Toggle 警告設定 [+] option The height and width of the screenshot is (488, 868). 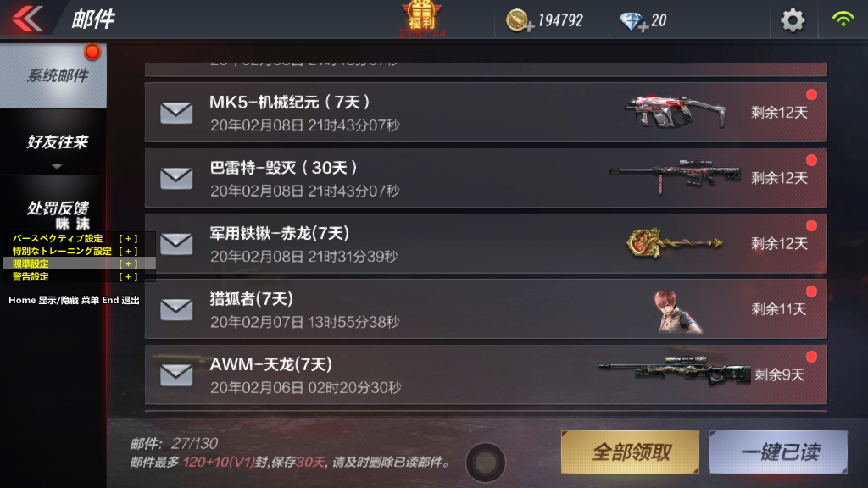coord(75,277)
